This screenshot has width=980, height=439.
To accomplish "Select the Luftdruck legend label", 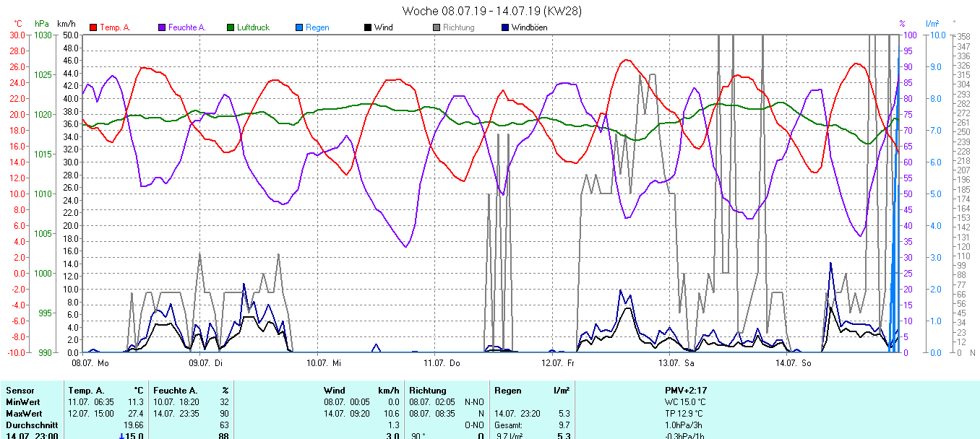I will click(x=253, y=27).
